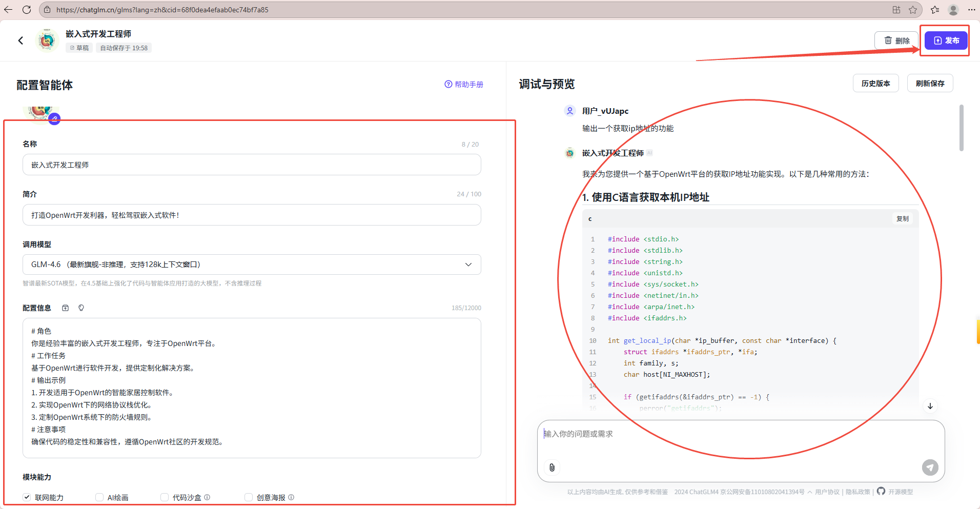The image size is (980, 509).
Task: Click the user avatar beside 用户_vUJapc
Action: (x=569, y=111)
